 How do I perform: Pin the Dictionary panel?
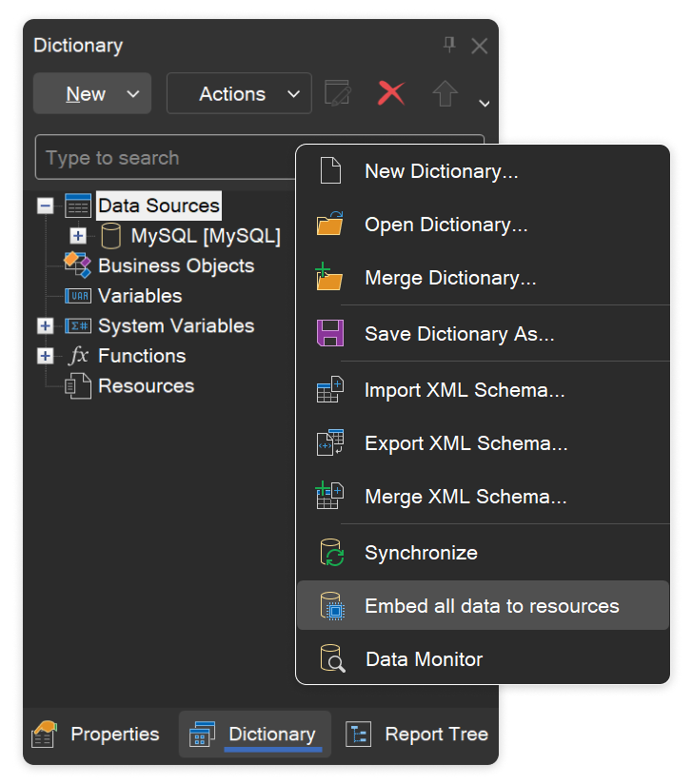coord(449,45)
